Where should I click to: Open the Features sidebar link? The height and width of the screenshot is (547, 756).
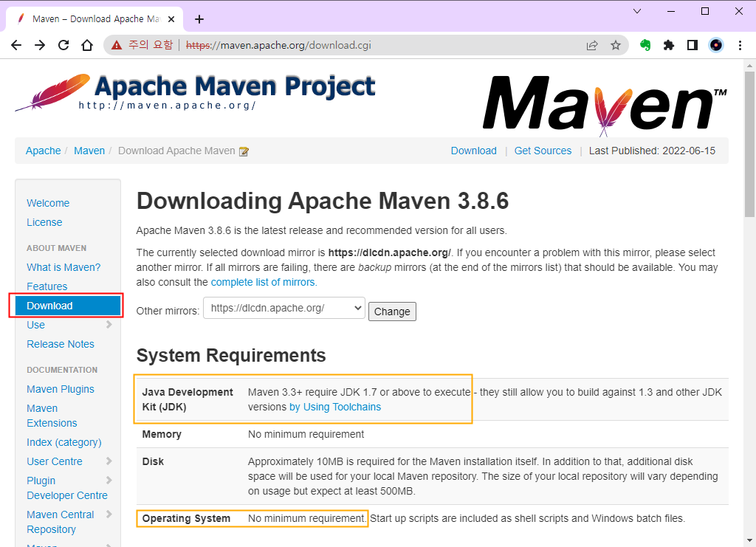coord(47,286)
